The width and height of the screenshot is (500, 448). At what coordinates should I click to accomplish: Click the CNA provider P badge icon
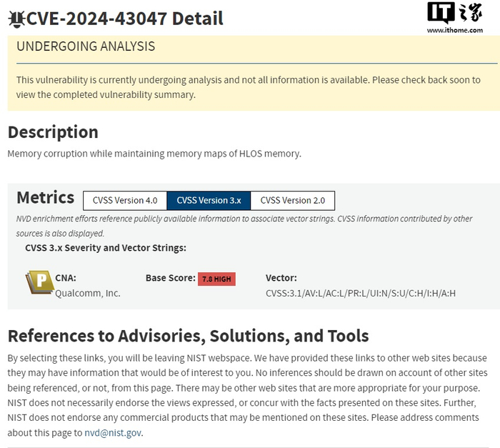(x=39, y=283)
